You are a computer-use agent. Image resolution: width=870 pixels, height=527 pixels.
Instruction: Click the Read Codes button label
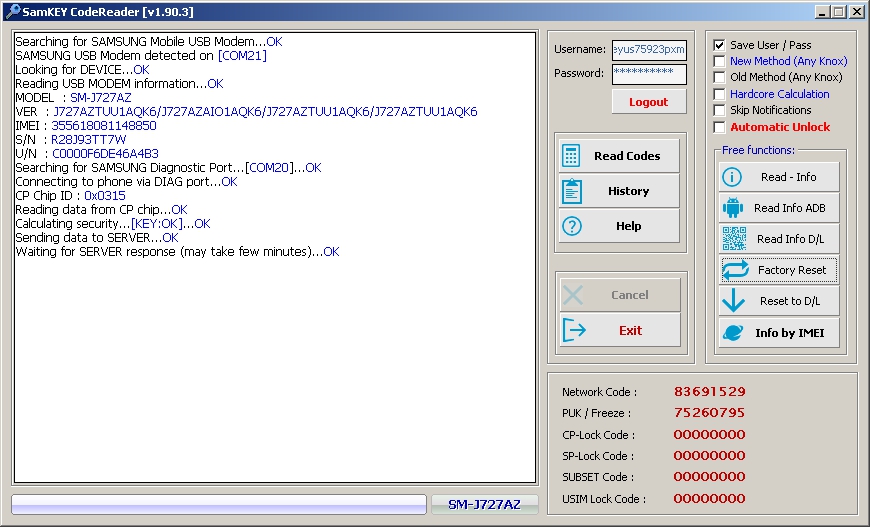[x=627, y=156]
